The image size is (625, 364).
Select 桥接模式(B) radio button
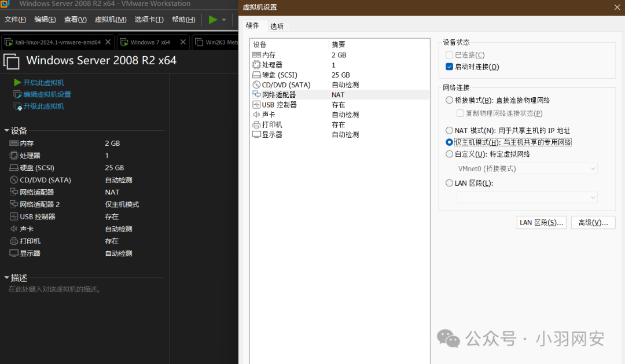[449, 100]
